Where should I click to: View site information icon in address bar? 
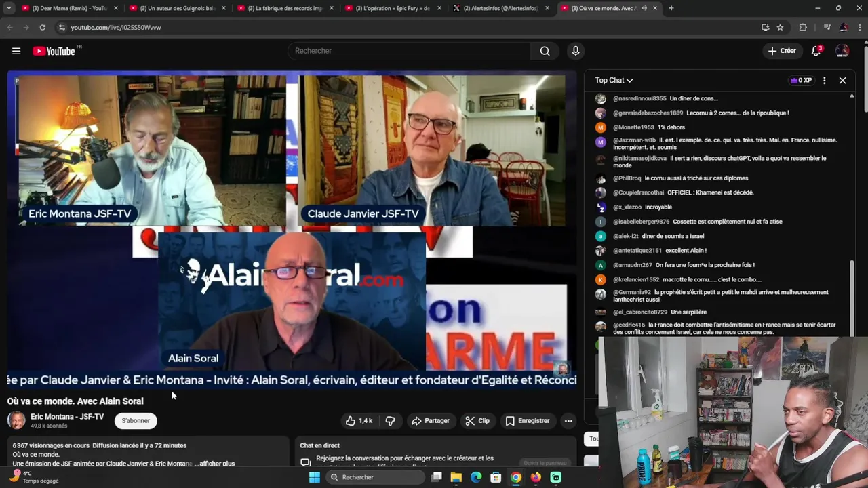pyautogui.click(x=62, y=27)
